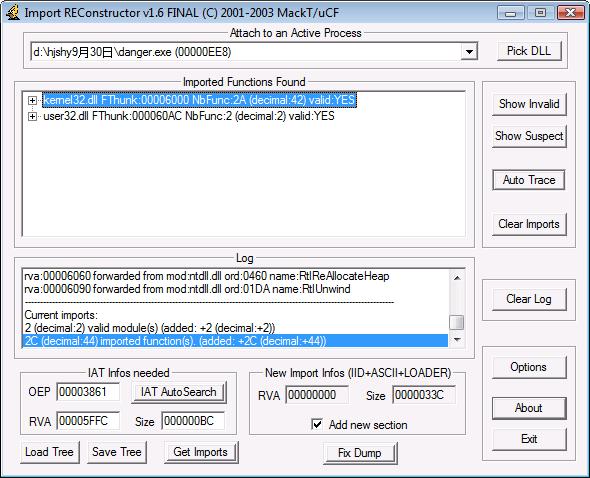Focus the IAT RVA field 00005FFC
The width and height of the screenshot is (590, 478).
pos(88,421)
